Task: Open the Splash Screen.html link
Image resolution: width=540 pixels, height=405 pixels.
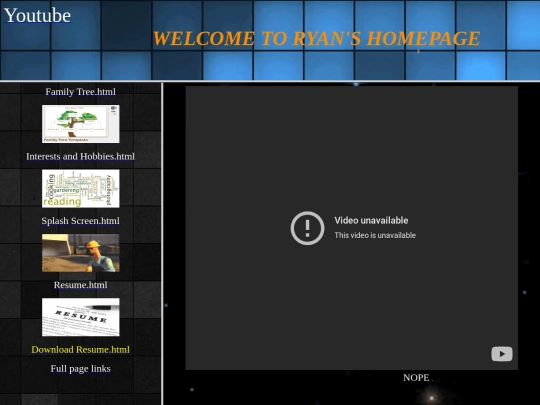Action: coord(81,221)
